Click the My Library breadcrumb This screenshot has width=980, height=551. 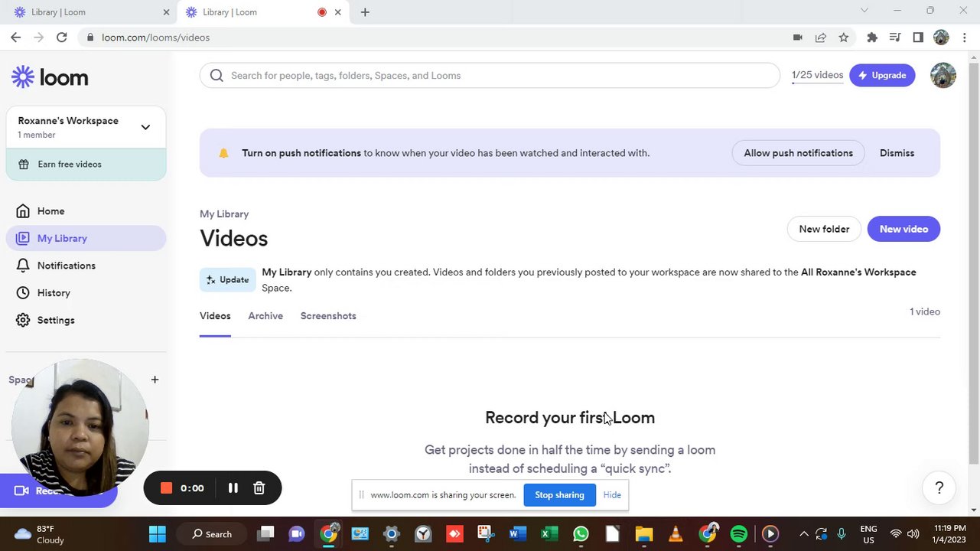point(224,214)
